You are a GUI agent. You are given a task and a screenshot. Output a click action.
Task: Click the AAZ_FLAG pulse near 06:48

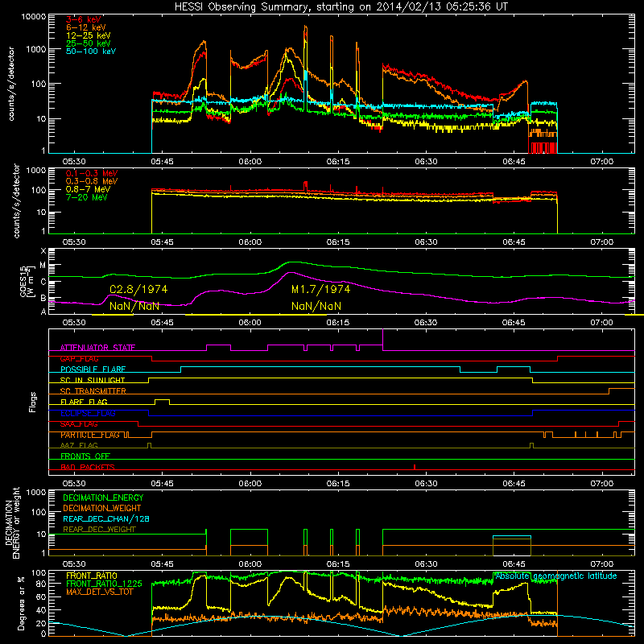532,446
